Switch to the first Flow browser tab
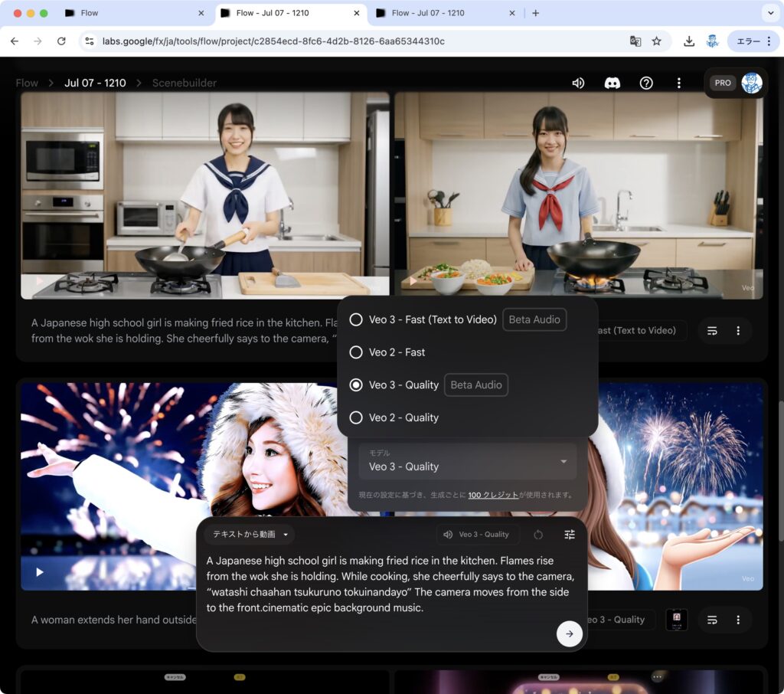This screenshot has height=694, width=784. pyautogui.click(x=130, y=13)
